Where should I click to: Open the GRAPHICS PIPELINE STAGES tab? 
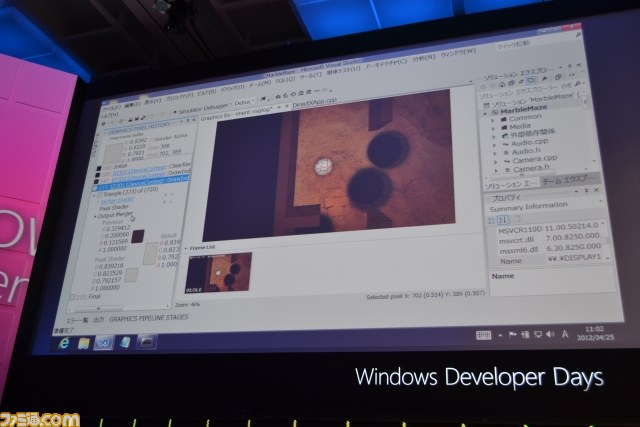149,318
